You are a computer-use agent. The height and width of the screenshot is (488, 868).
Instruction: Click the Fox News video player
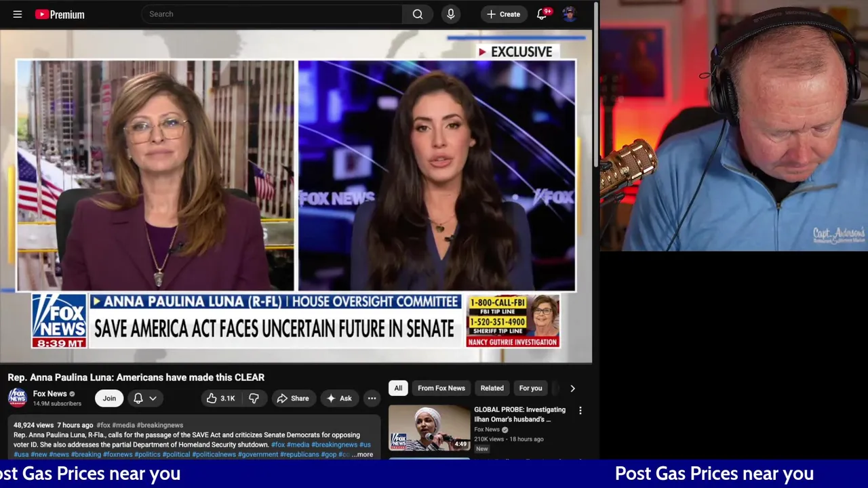(296, 197)
